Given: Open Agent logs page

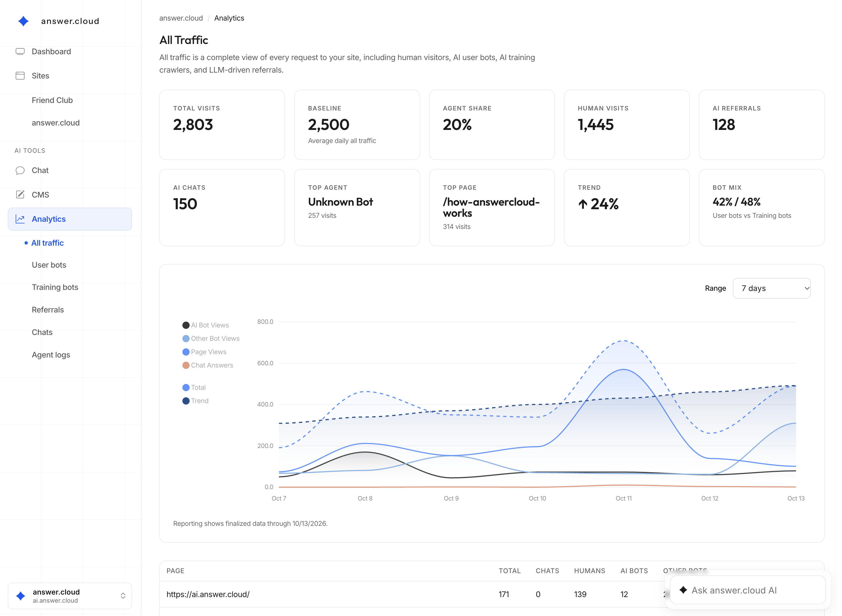Looking at the screenshot, I should point(51,355).
